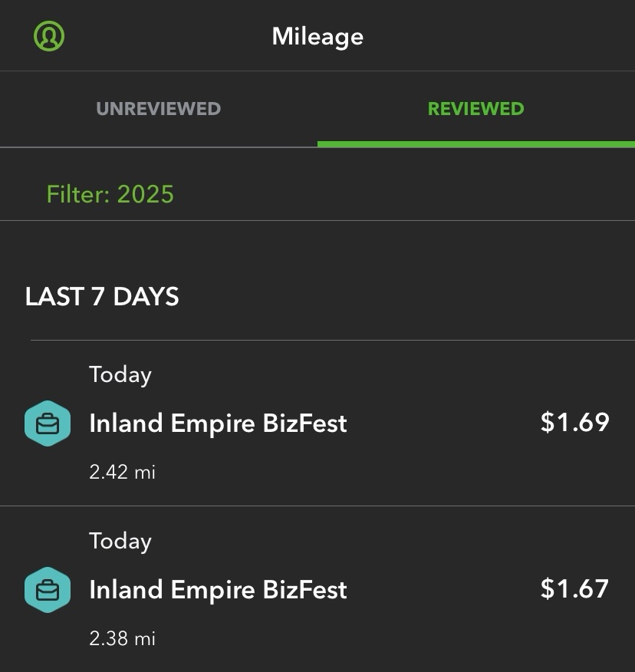635x672 pixels.
Task: Switch to the Unreviewed tab
Action: click(x=158, y=108)
